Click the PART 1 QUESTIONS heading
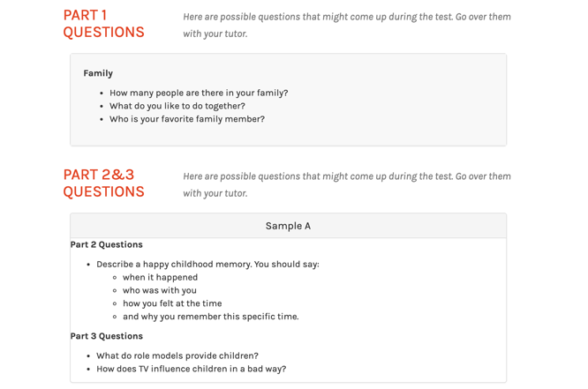Screen dimensions: 588x389 coord(103,24)
